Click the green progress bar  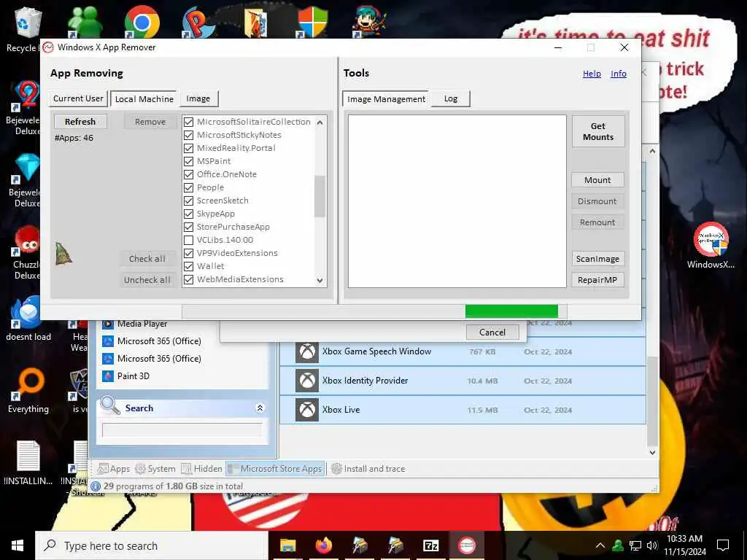coord(511,311)
